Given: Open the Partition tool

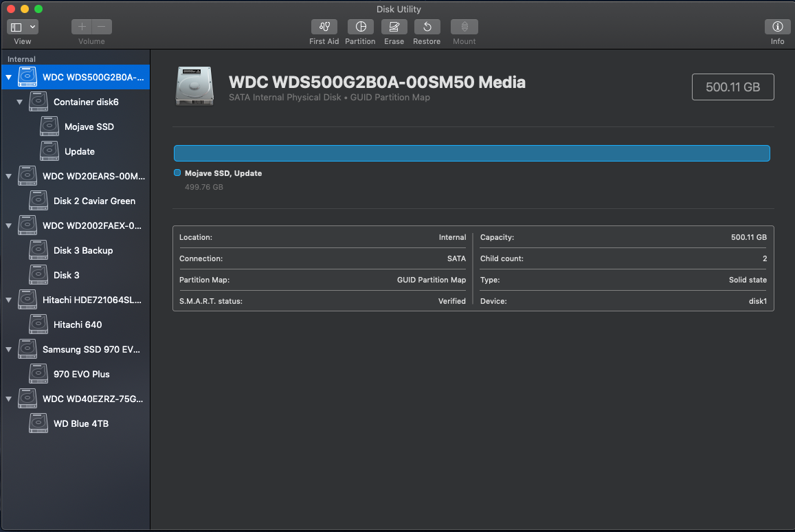Looking at the screenshot, I should click(361, 27).
